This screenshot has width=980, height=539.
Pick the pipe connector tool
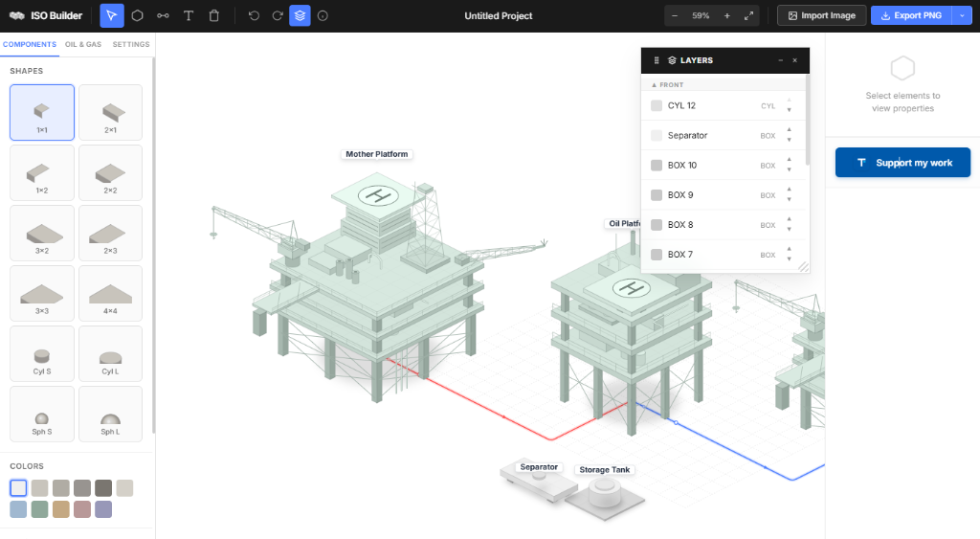click(163, 15)
